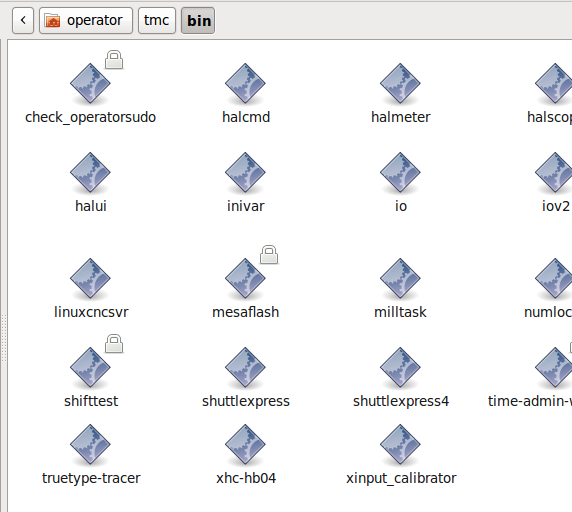Select the io file icon
This screenshot has width=572, height=512.
pyautogui.click(x=400, y=172)
